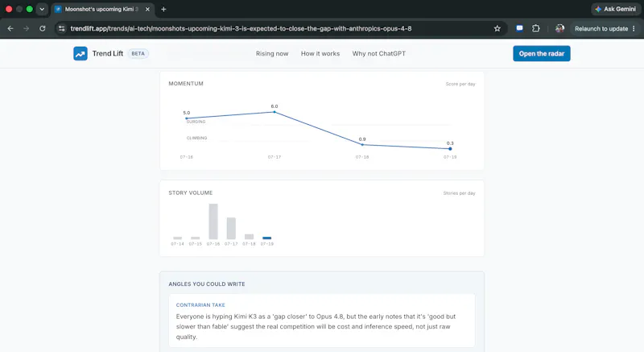
Task: Click the 07-19 momentum data point 0.3
Action: [450, 149]
